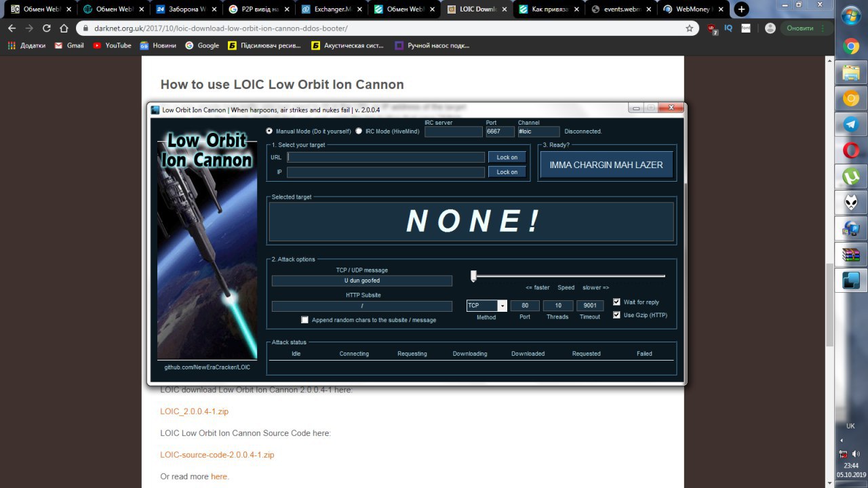This screenshot has height=488, width=868.
Task: Launch Opera browser from the taskbar
Action: [851, 150]
